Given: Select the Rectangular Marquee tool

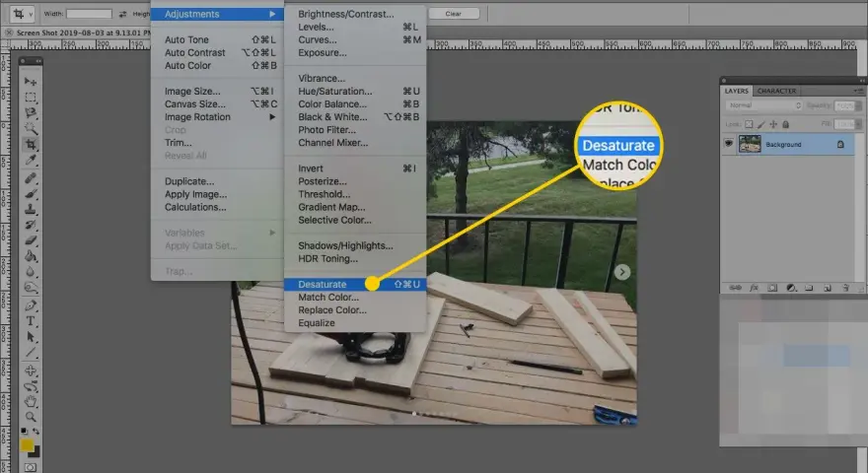Looking at the screenshot, I should pyautogui.click(x=31, y=98).
